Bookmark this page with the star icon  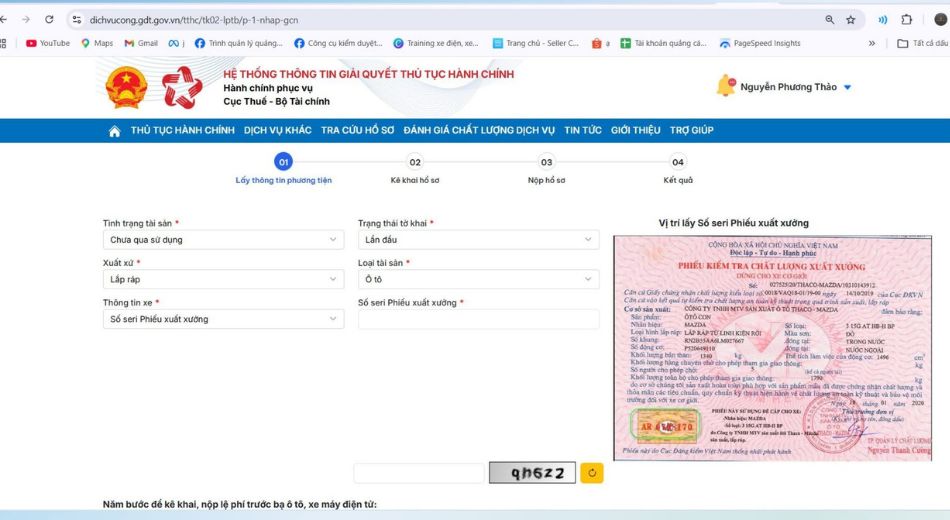(851, 19)
